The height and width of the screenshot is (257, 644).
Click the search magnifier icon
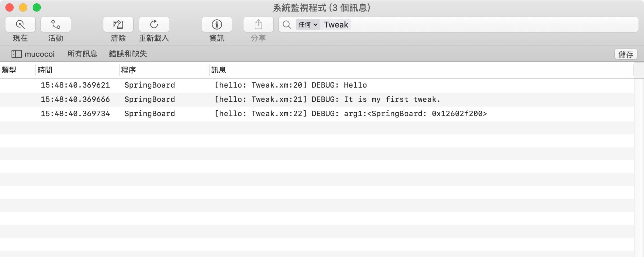(287, 25)
